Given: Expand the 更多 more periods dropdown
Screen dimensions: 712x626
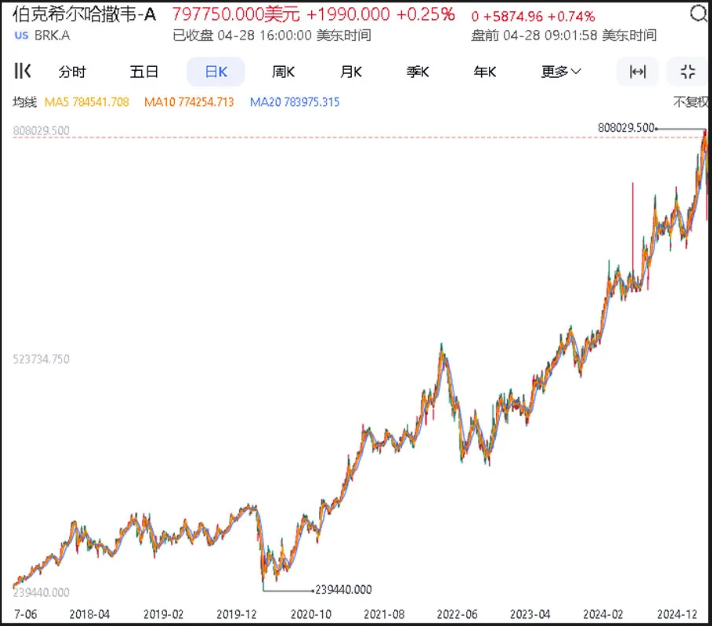Looking at the screenshot, I should (560, 72).
